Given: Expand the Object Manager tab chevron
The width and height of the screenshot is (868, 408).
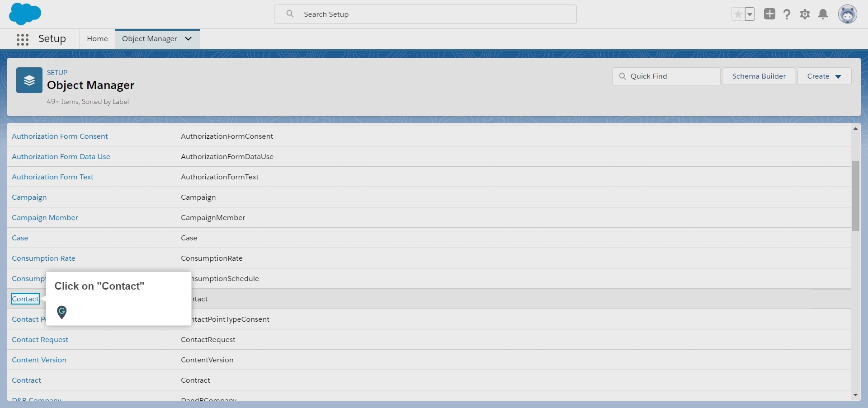Looking at the screenshot, I should (189, 39).
